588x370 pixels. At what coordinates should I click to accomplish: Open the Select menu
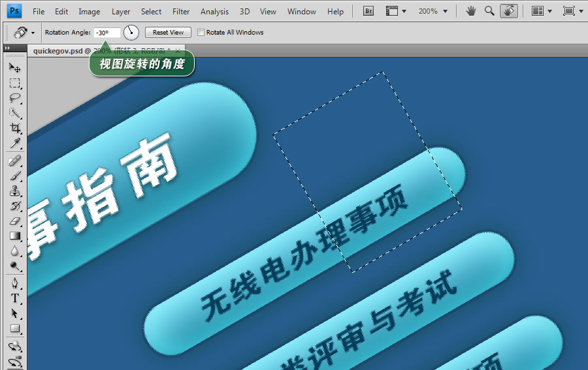(x=151, y=12)
